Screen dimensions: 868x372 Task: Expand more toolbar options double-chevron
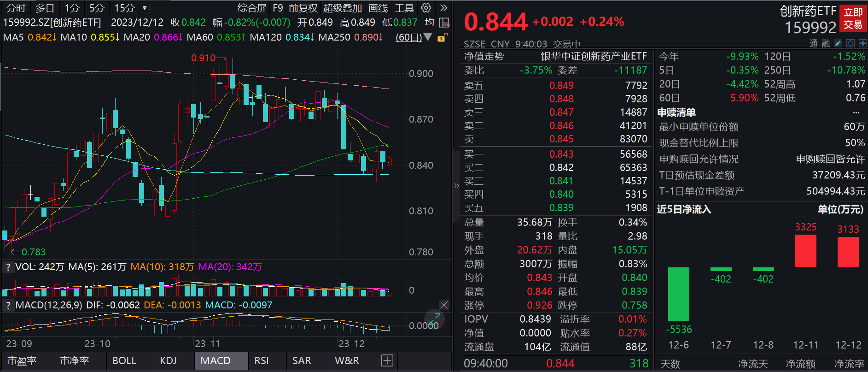pos(443,8)
